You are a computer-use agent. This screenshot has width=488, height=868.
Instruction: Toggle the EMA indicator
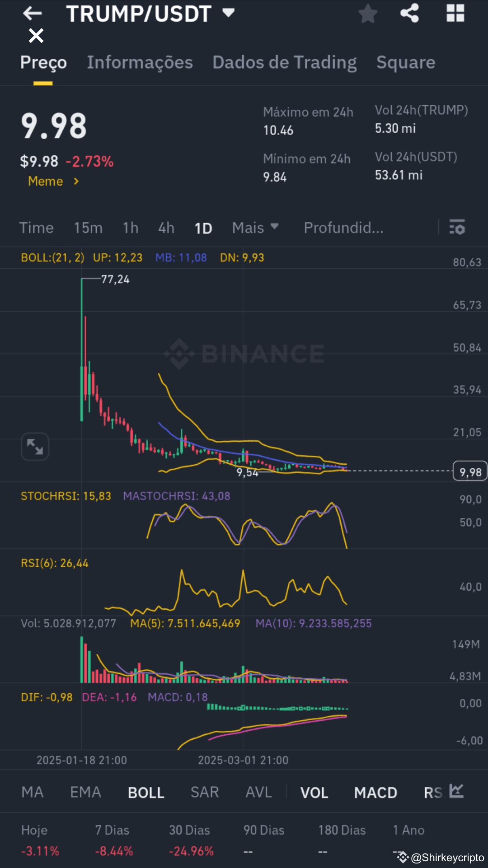(85, 792)
